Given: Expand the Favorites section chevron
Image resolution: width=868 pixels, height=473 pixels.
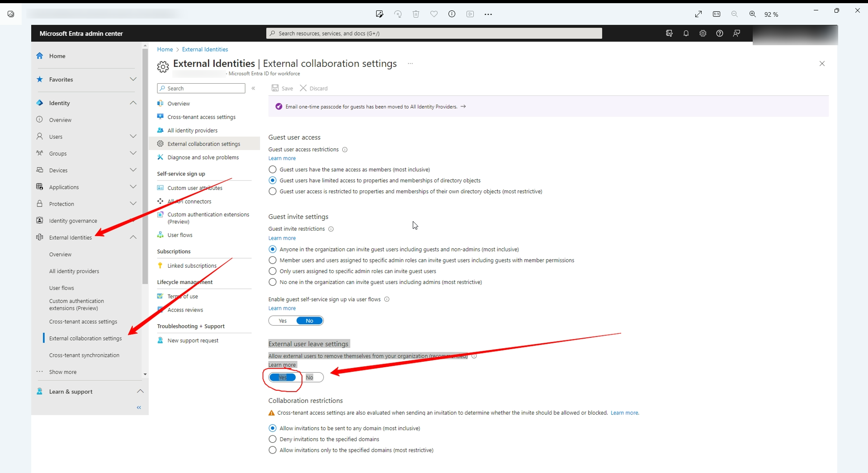Looking at the screenshot, I should click(x=133, y=79).
